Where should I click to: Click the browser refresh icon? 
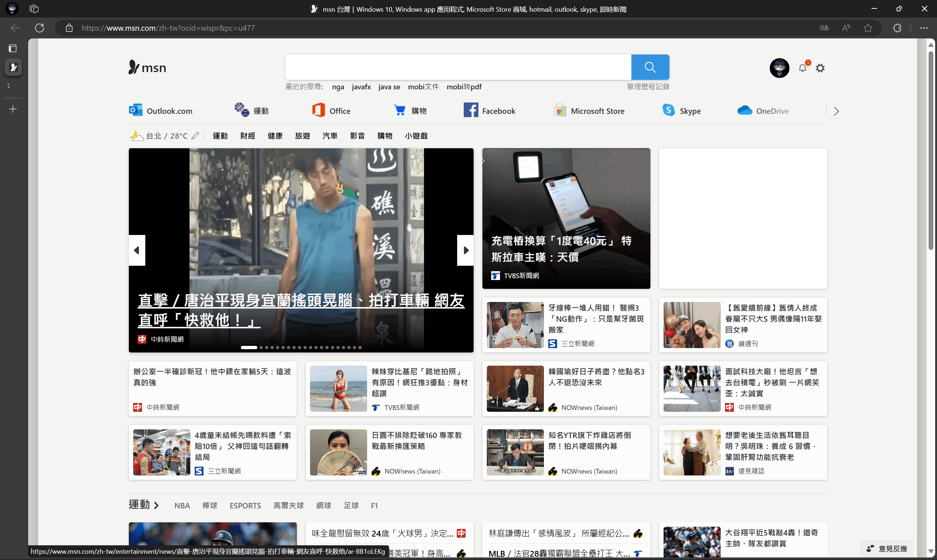point(40,28)
